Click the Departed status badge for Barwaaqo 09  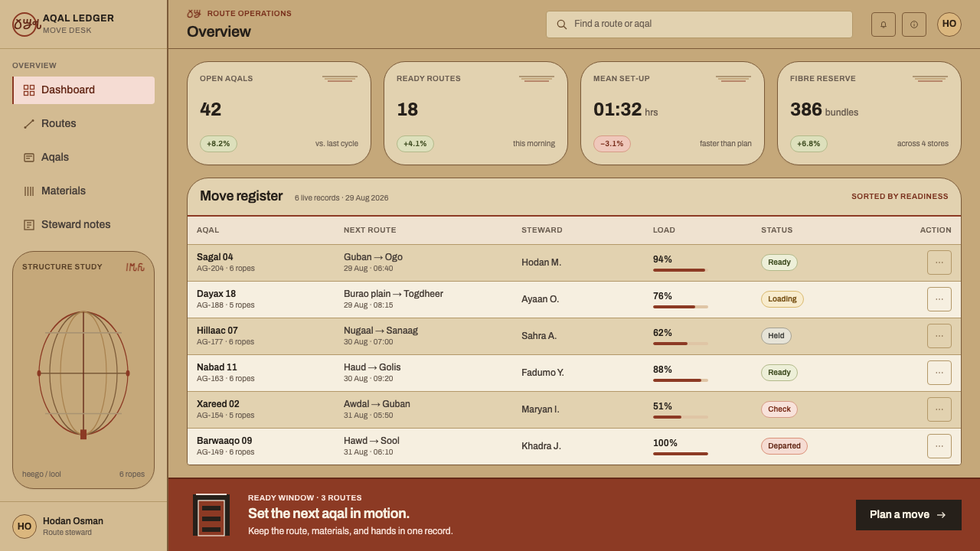[784, 446]
